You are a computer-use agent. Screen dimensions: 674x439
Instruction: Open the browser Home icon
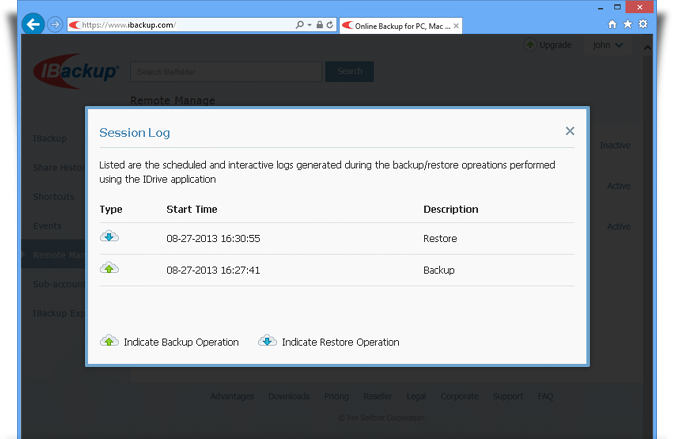pos(612,25)
